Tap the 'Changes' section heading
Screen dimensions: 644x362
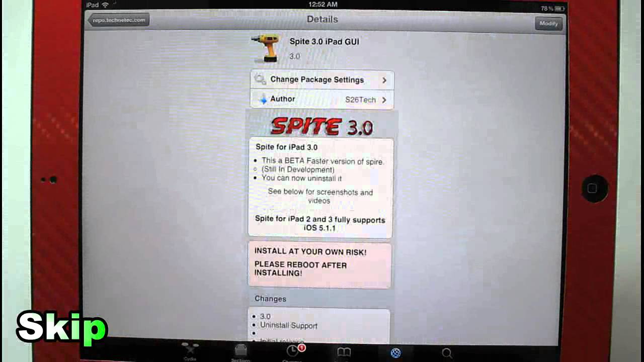[270, 299]
